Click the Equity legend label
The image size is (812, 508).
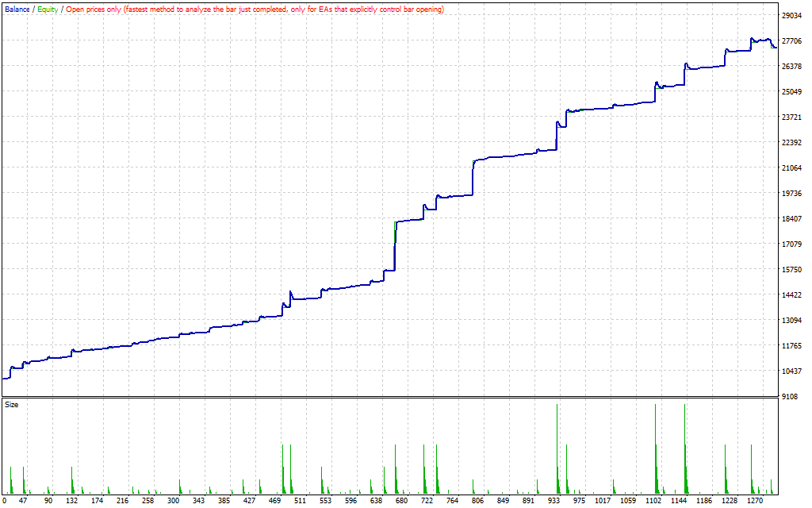tap(48, 10)
